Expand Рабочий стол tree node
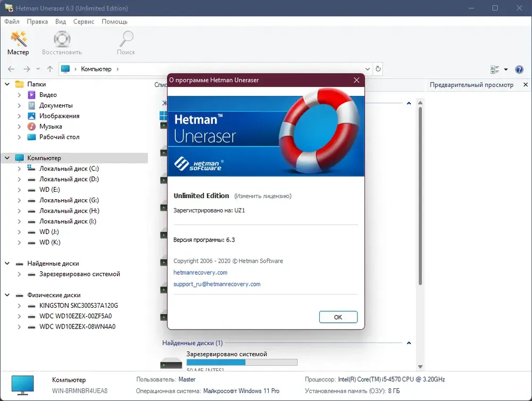Image resolution: width=532 pixels, height=401 pixels. tap(19, 137)
